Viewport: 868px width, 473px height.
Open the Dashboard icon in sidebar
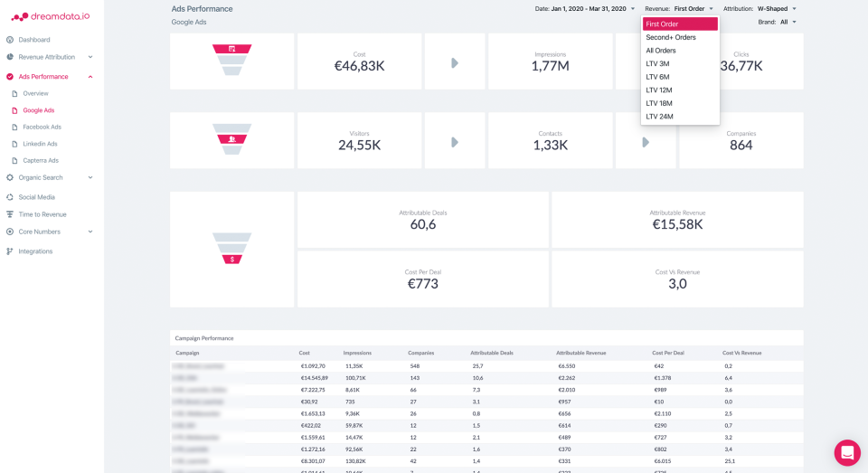click(10, 40)
